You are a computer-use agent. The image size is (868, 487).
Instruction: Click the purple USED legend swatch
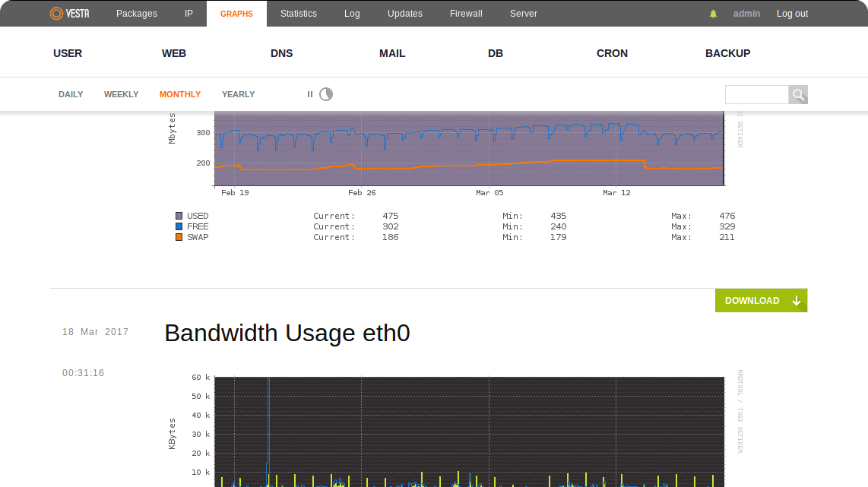178,215
